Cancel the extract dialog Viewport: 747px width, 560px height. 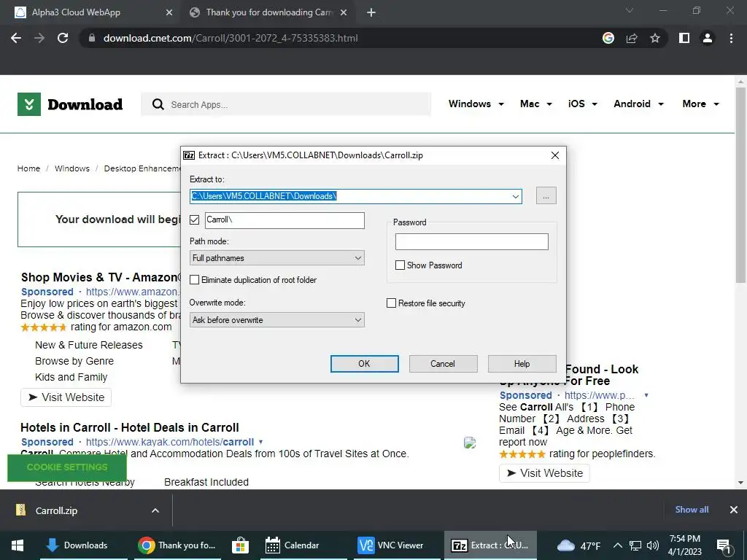tap(443, 364)
